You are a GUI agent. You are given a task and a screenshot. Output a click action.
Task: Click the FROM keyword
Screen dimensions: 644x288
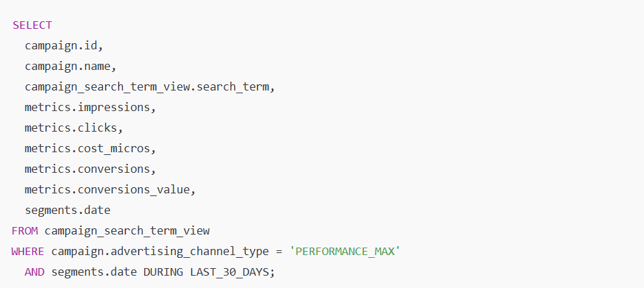click(25, 231)
